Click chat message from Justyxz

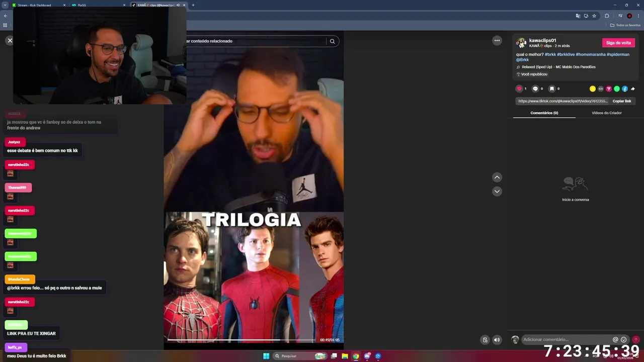(x=42, y=150)
